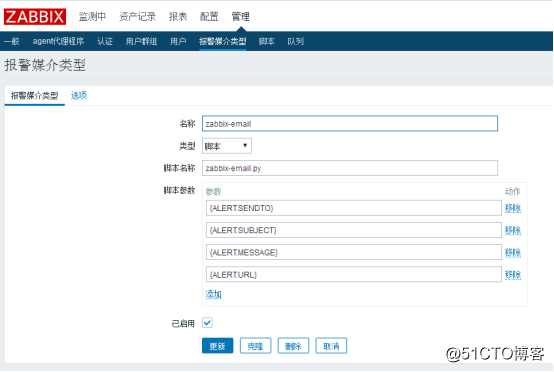This screenshot has height=372, width=554.
Task: Click the 删除 button
Action: tap(293, 346)
